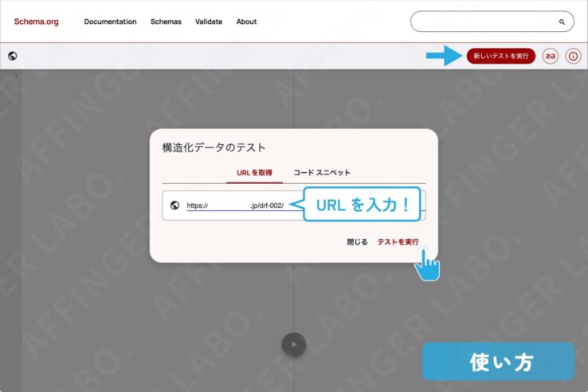
Task: Click the globe icon beside the URL field
Action: coord(174,206)
